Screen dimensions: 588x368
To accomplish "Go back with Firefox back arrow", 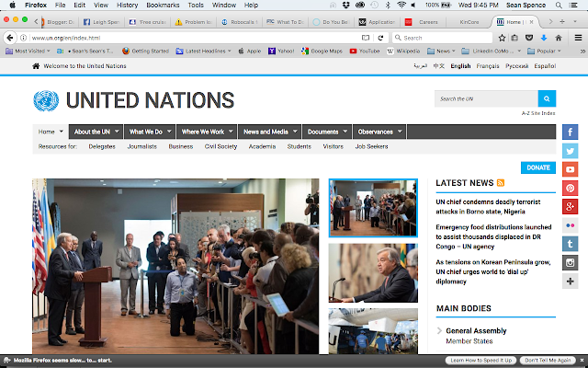I will point(10,38).
